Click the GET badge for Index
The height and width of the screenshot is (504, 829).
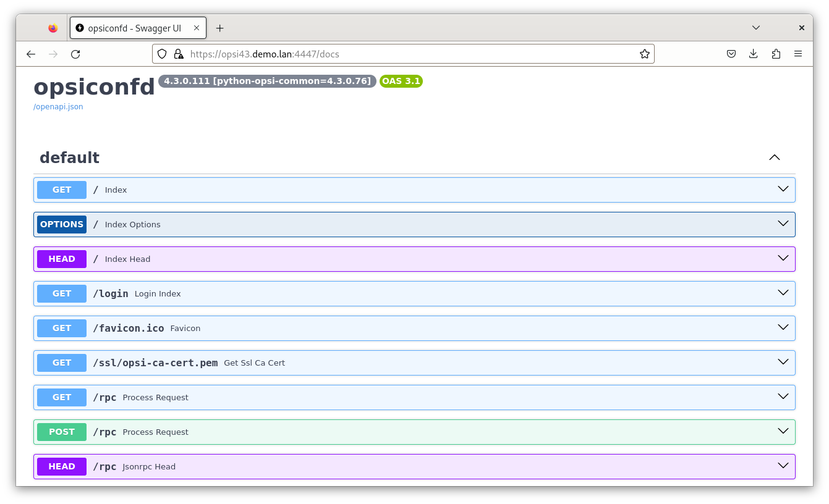(62, 190)
